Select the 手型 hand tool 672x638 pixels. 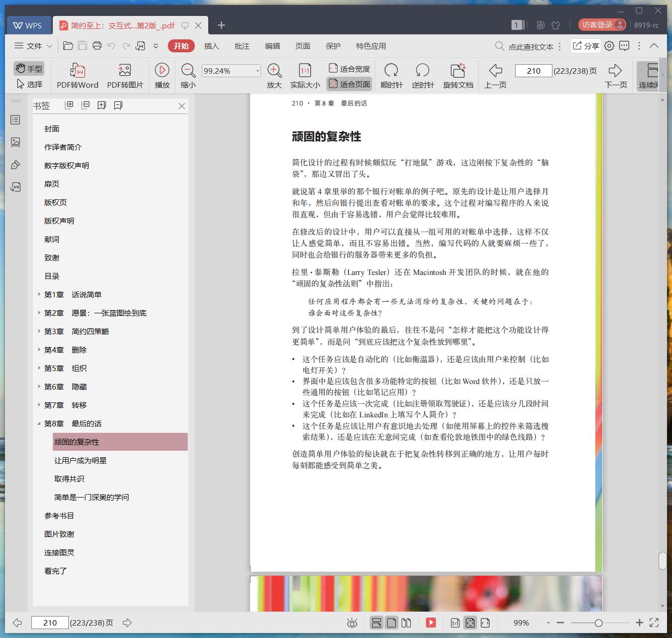coord(28,68)
